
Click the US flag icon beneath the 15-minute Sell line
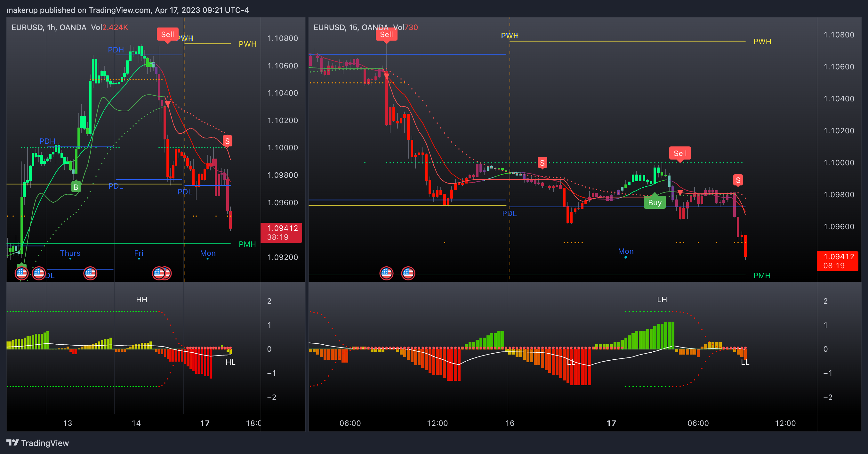(x=386, y=273)
